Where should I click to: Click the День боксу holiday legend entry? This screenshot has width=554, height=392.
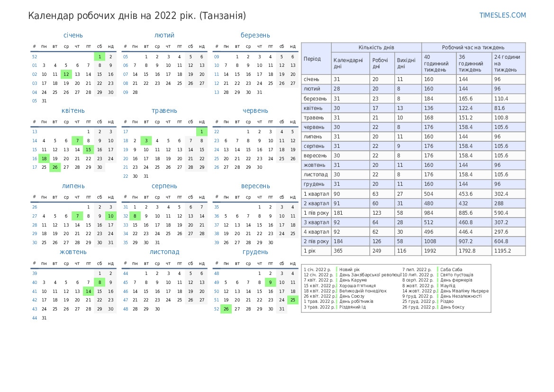[x=452, y=307]
